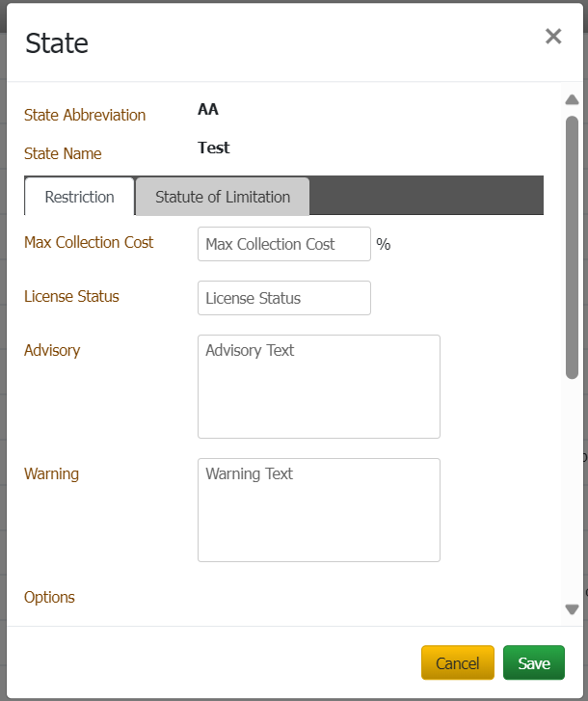
Task: Click the State Name value Test
Action: tap(213, 148)
